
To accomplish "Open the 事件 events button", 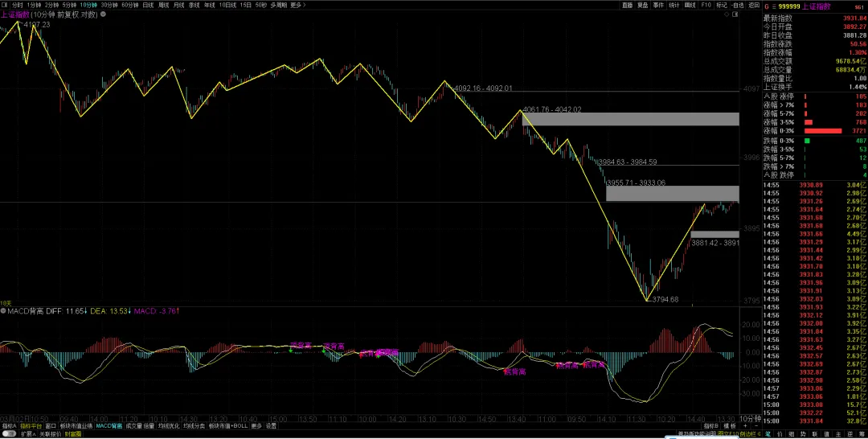I will pyautogui.click(x=658, y=5).
